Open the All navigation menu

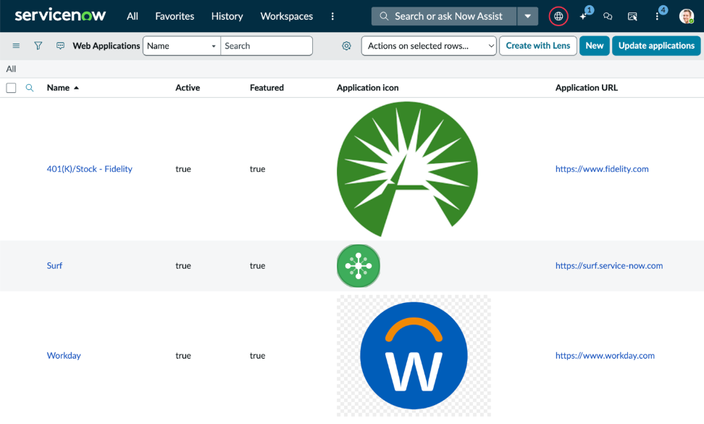pos(132,16)
